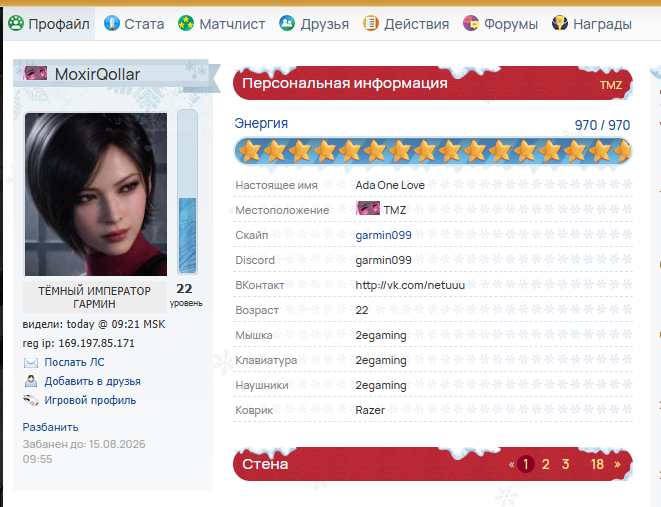Open the Матчлист tab

(x=222, y=24)
